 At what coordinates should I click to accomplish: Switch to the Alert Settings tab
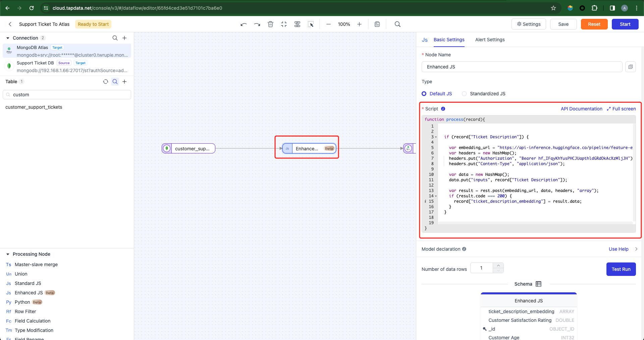[x=490, y=40]
